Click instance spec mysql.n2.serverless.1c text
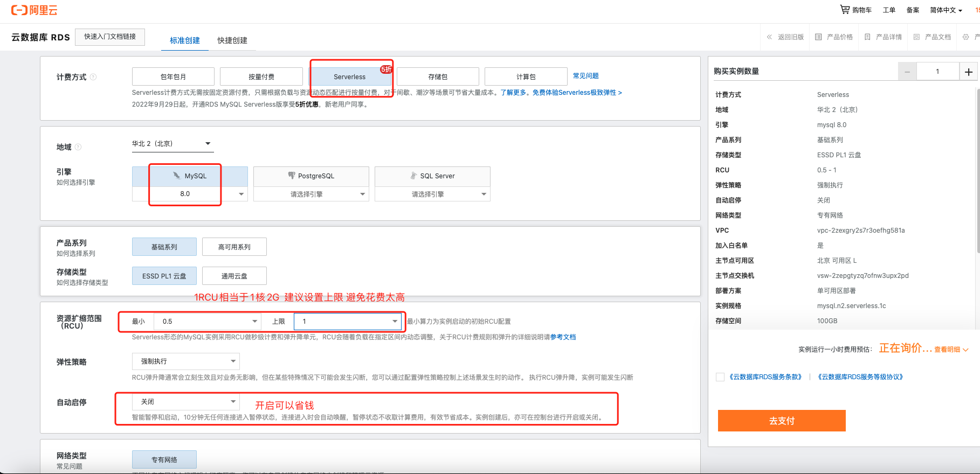 click(x=852, y=306)
